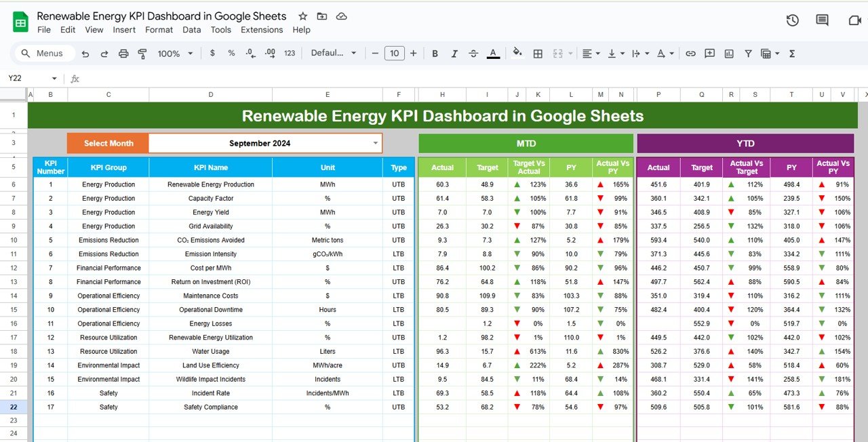The height and width of the screenshot is (442, 868).
Task: Move document to folder icon
Action: [x=322, y=16]
